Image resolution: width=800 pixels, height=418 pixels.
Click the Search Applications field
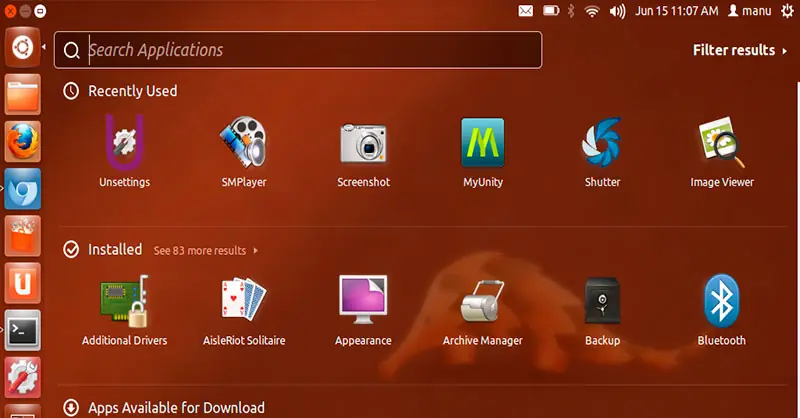[298, 50]
